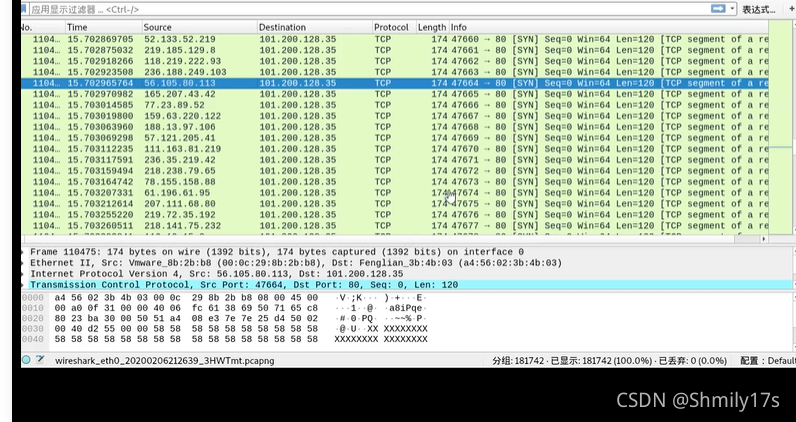The width and height of the screenshot is (796, 422).
Task: Select the packet from source 236.35.219.42
Action: 394,160
